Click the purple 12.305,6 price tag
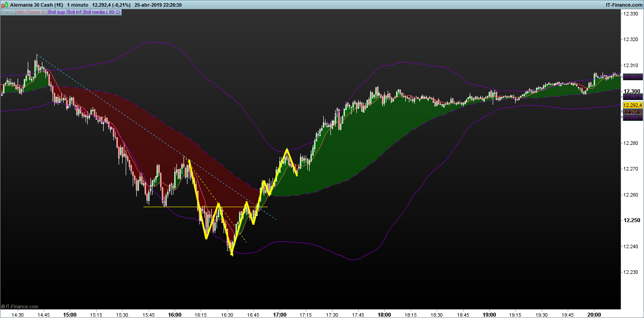This screenshot has height=318, width=644. 633,77
